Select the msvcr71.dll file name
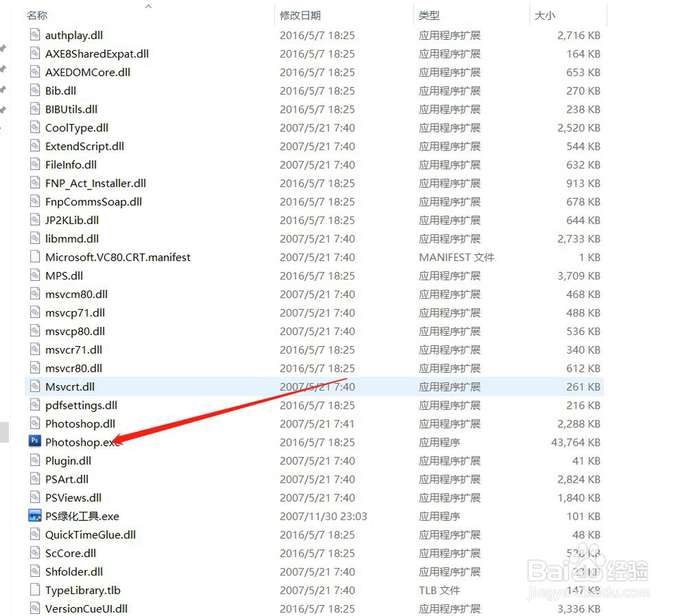Viewport: 687px width, 616px height. click(x=74, y=350)
